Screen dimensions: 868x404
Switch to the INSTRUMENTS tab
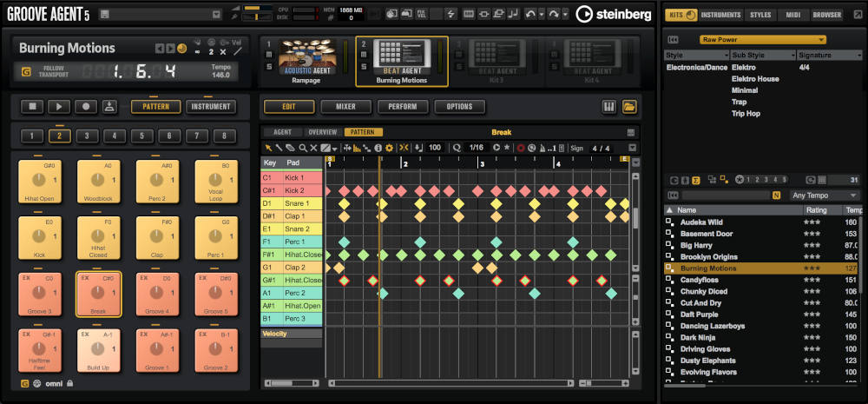pos(720,15)
